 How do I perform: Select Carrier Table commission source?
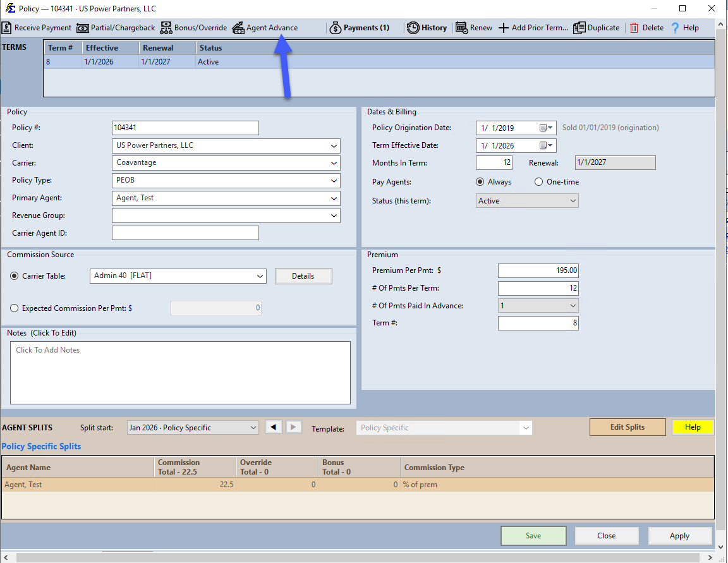click(15, 276)
